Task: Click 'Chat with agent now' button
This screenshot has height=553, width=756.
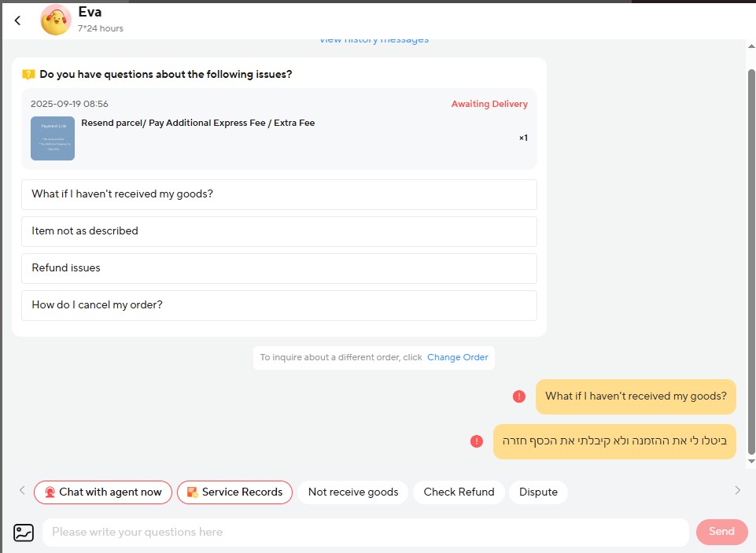Action: (x=103, y=492)
